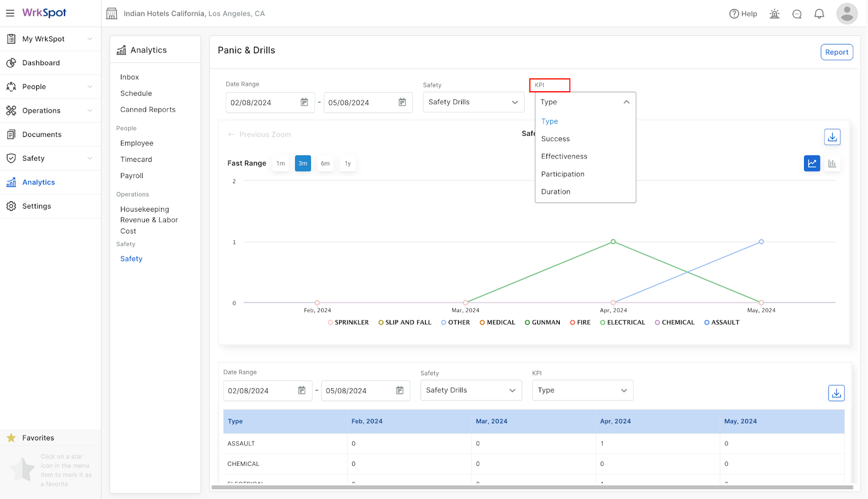Viewport: 868px width, 499px height.
Task: Toggle the ELECTRICAL legend series
Action: (x=623, y=323)
